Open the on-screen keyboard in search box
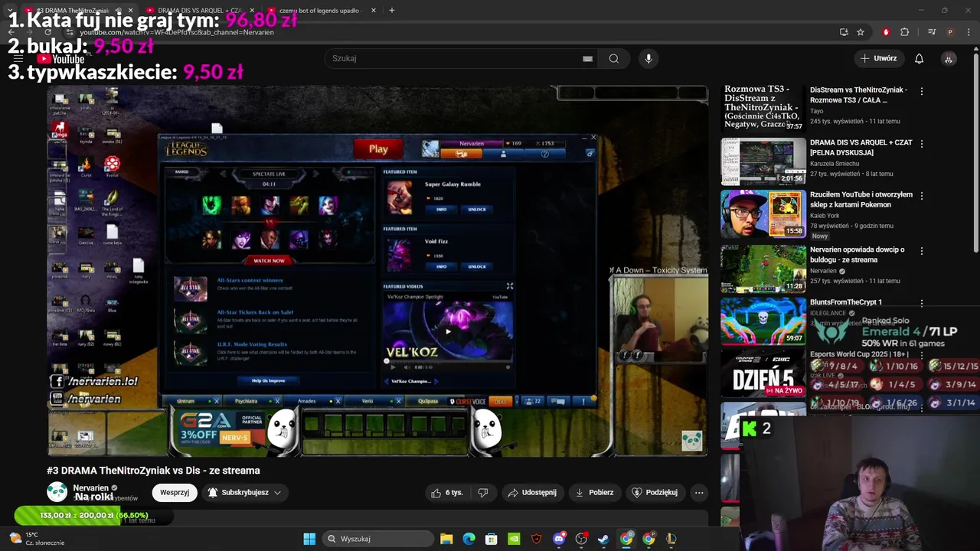The height and width of the screenshot is (551, 980). point(587,58)
